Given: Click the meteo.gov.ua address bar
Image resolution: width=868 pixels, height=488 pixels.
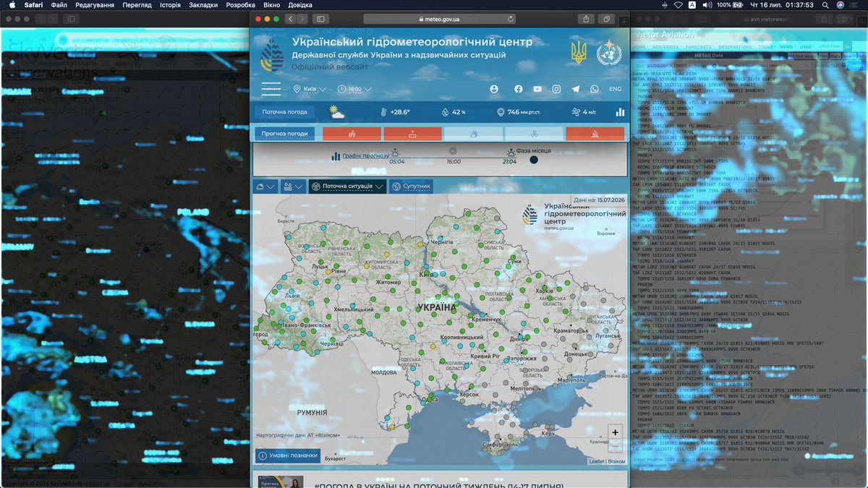Looking at the screenshot, I should pyautogui.click(x=440, y=19).
